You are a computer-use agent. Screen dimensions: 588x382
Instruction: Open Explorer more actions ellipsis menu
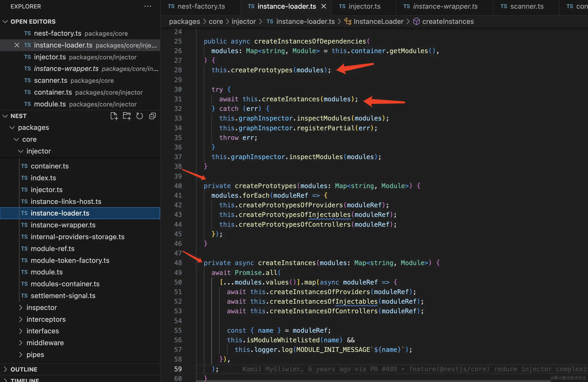148,6
